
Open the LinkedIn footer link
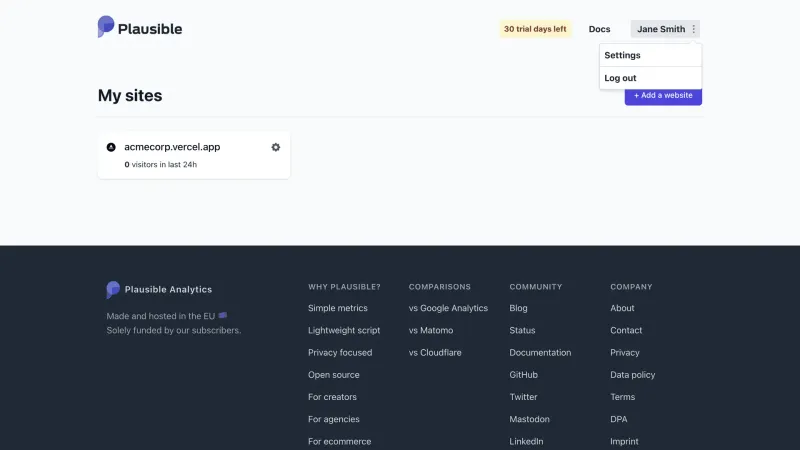click(526, 441)
